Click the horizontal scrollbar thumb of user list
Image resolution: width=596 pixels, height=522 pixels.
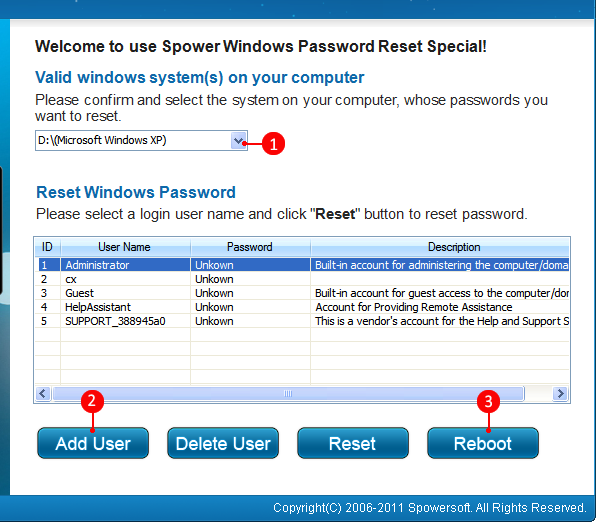click(288, 393)
